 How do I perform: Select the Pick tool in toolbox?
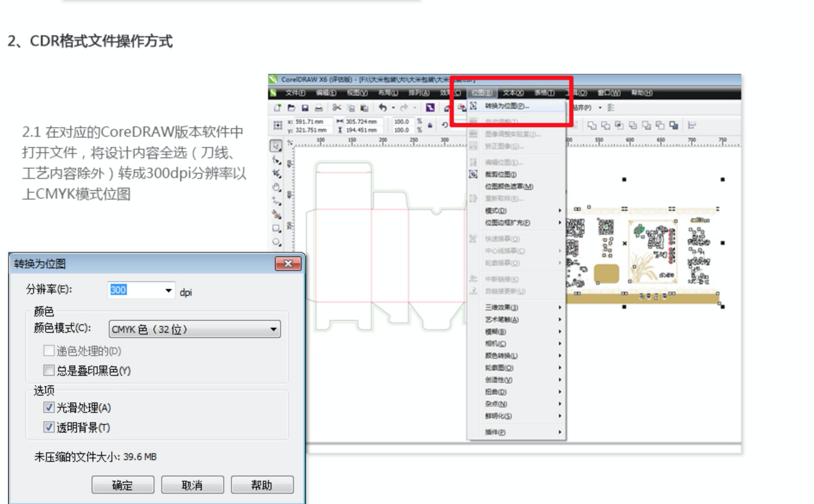click(276, 146)
